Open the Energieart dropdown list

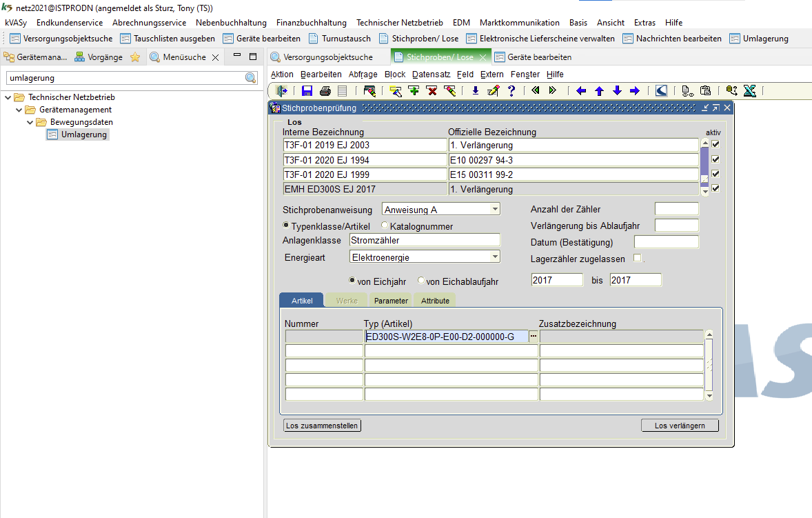495,257
